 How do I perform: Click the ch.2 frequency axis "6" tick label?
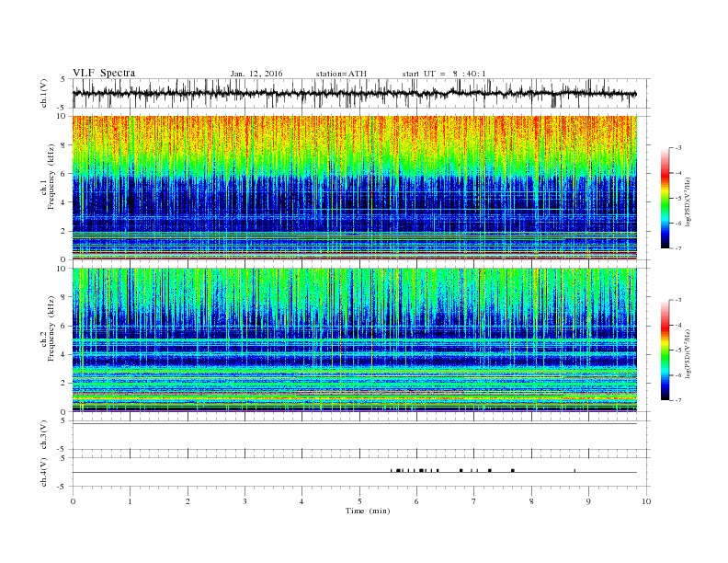64,326
